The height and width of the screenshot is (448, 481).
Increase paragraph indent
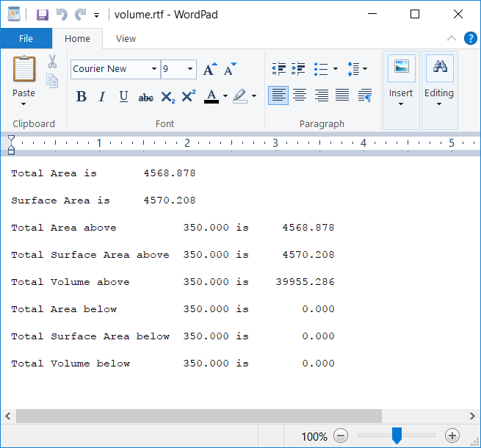pyautogui.click(x=297, y=69)
